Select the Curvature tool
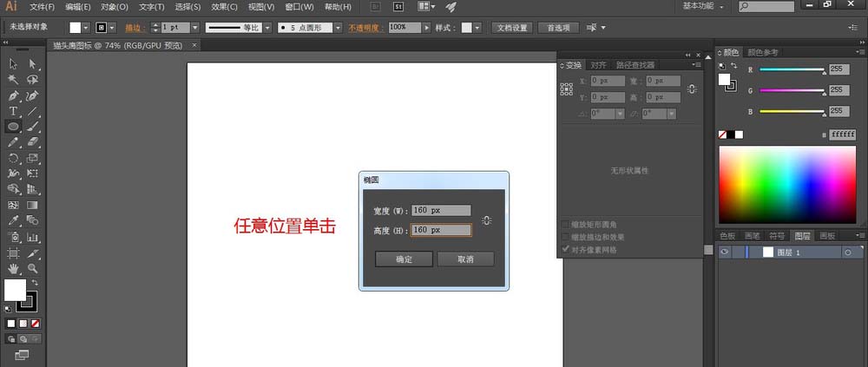Image resolution: width=868 pixels, height=367 pixels. tap(33, 95)
